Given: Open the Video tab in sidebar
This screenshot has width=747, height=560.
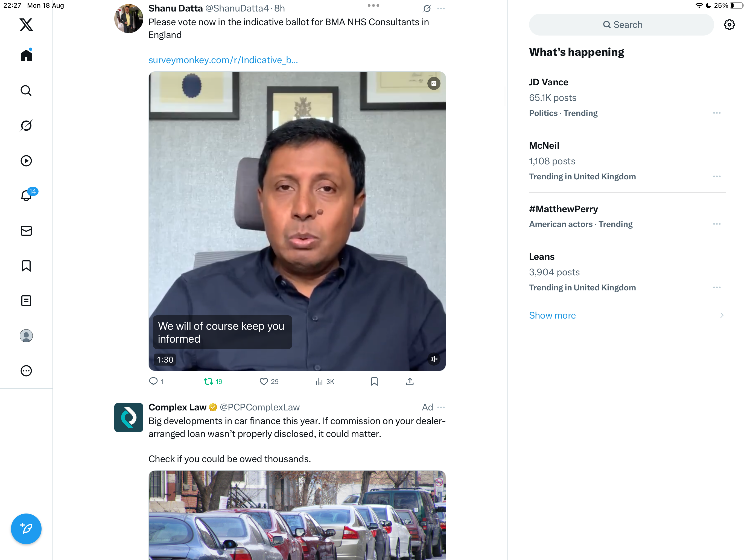Looking at the screenshot, I should [26, 161].
